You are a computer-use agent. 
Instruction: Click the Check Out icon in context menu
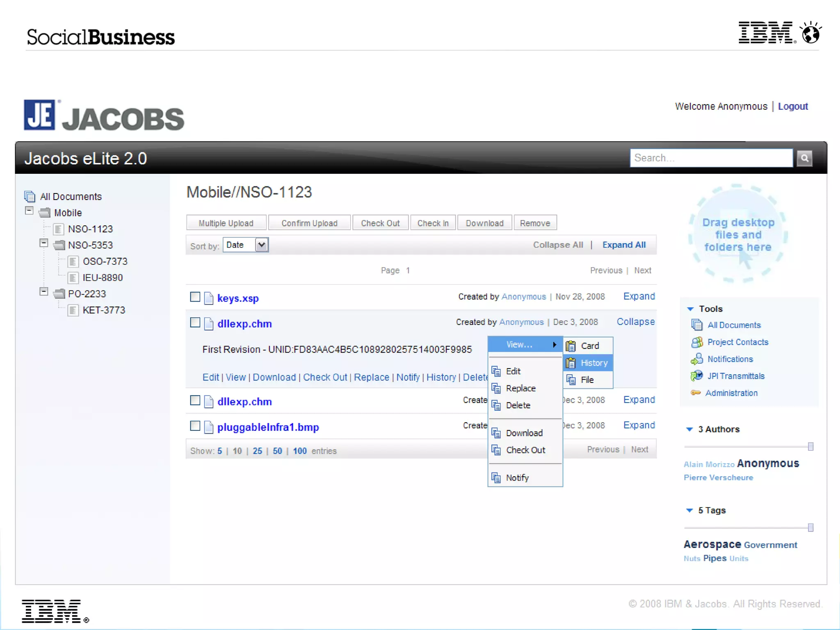(x=496, y=450)
